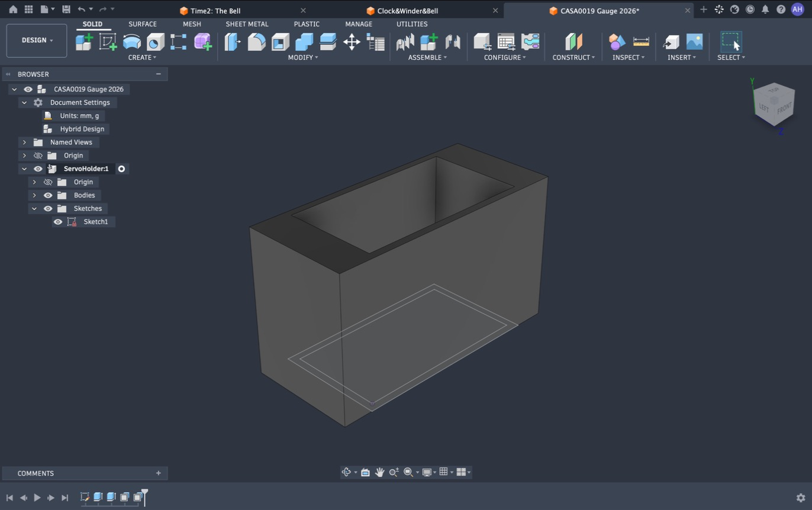Viewport: 812px width, 510px height.
Task: Select the Fillet tool
Action: [256, 42]
